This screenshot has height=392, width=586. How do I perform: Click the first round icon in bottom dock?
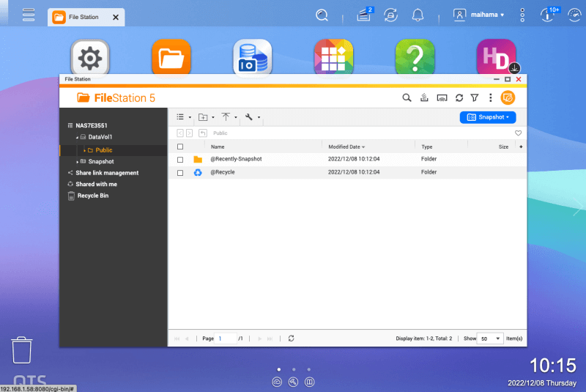tap(277, 382)
